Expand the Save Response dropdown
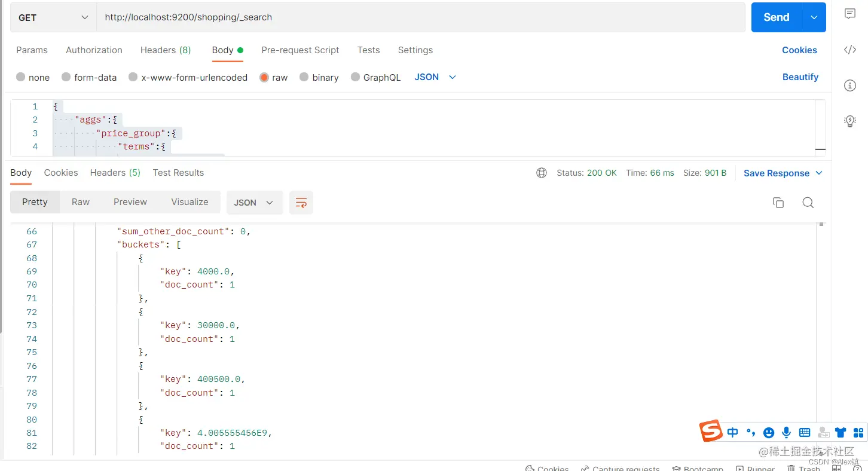 [819, 173]
